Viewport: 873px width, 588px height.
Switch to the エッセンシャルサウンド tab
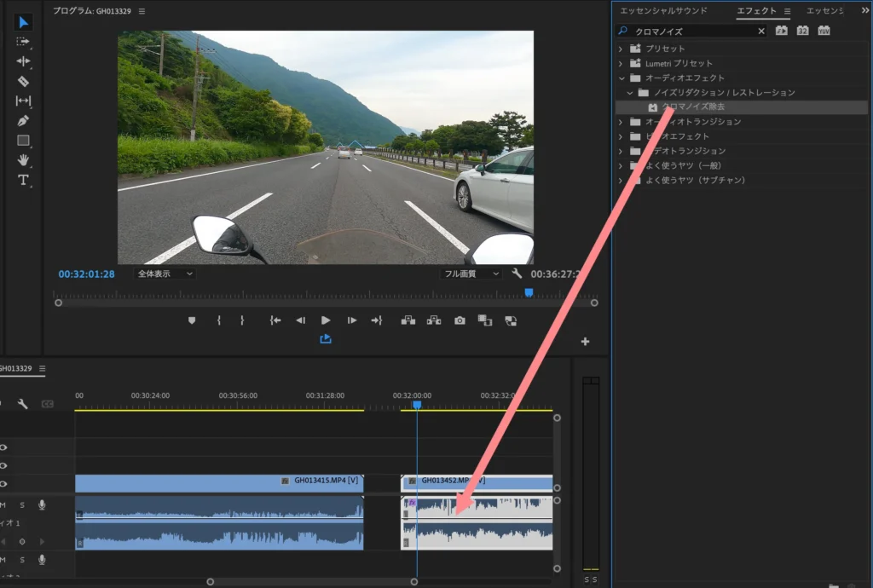point(663,11)
